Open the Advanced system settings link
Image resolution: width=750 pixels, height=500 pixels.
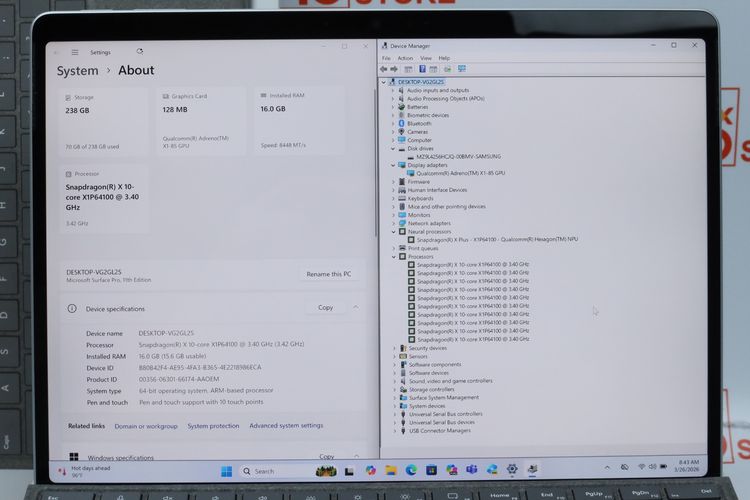click(286, 426)
